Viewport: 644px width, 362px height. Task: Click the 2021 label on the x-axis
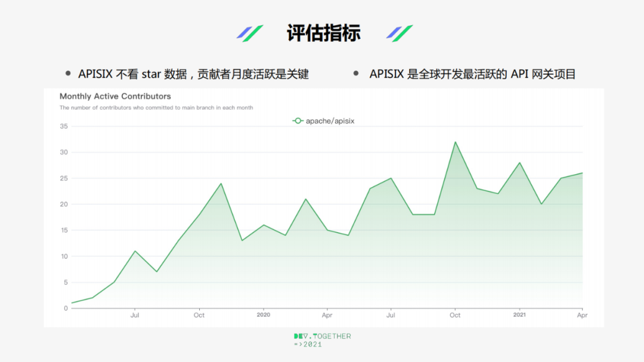tap(519, 315)
